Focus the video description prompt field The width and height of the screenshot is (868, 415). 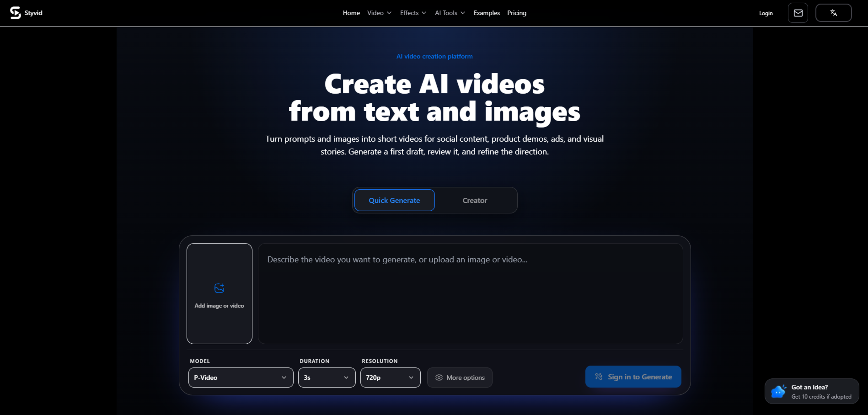point(470,293)
